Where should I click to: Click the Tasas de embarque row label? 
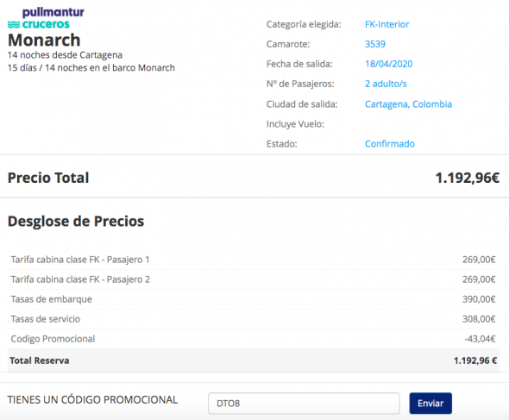tap(51, 299)
